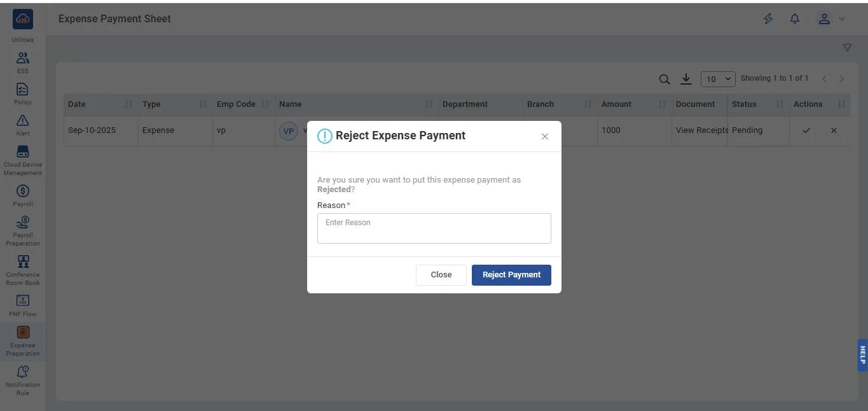
Task: Approve the expense with the checkmark icon
Action: [x=806, y=130]
